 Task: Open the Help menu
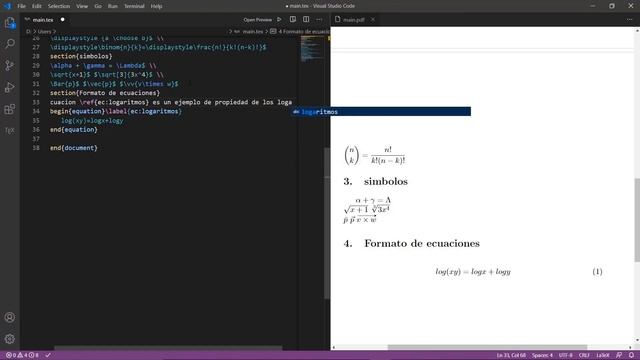(x=156, y=6)
